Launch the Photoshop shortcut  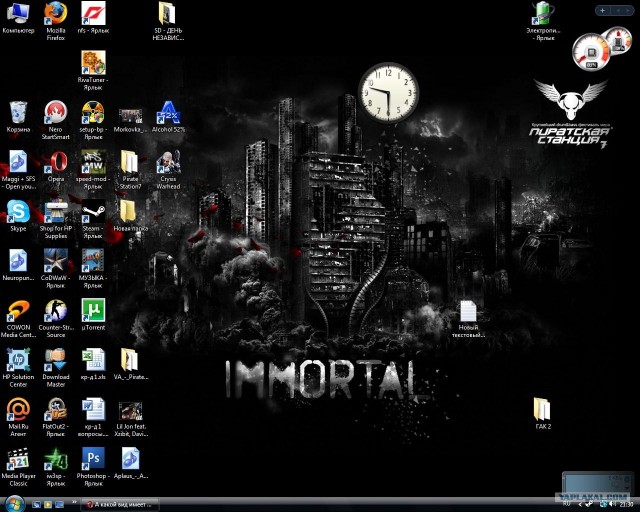[x=93, y=467]
